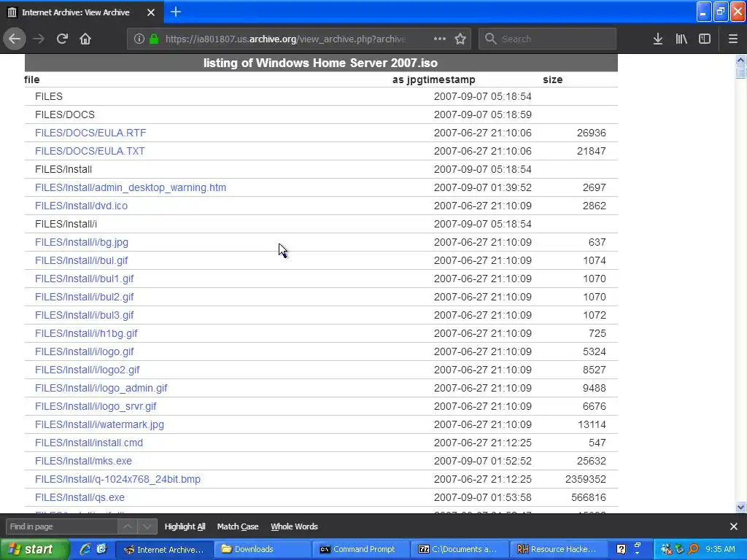Viewport: 747px width, 560px height.
Task: Open FILES/DOCS/EULA.TXT link
Action: [90, 151]
